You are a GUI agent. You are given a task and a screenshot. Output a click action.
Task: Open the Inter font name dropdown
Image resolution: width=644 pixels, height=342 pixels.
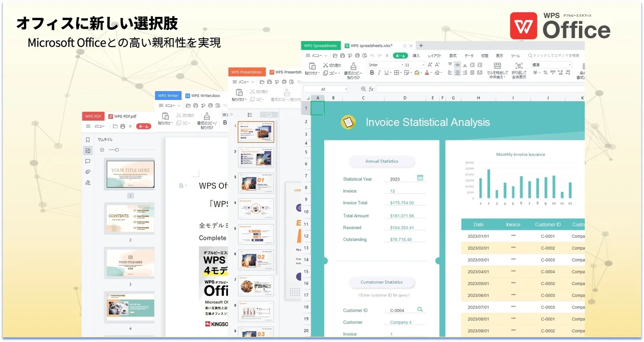click(x=402, y=65)
